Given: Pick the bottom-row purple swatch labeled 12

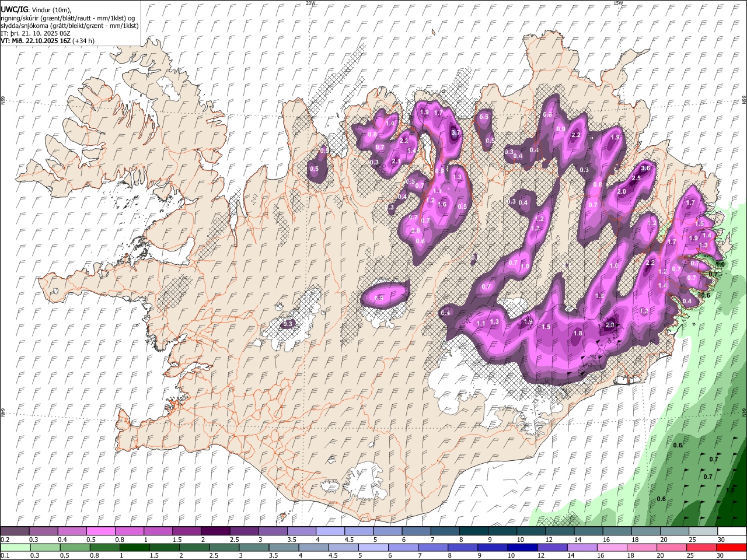Looking at the screenshot, I should click(552, 547).
